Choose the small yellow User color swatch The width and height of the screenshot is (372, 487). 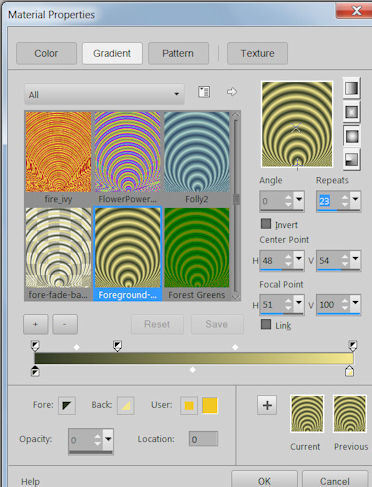tap(189, 405)
